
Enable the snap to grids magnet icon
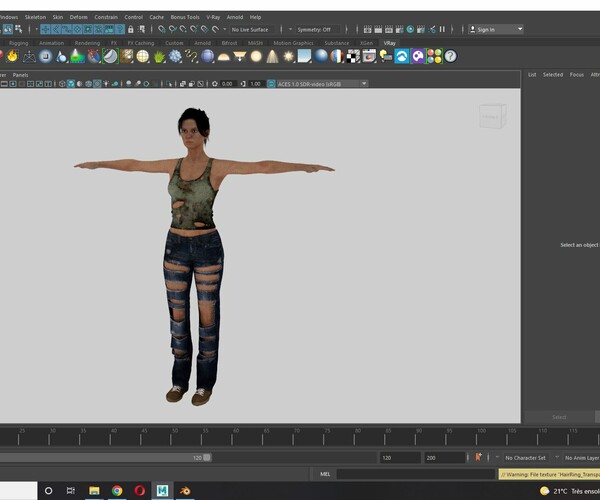[162, 29]
